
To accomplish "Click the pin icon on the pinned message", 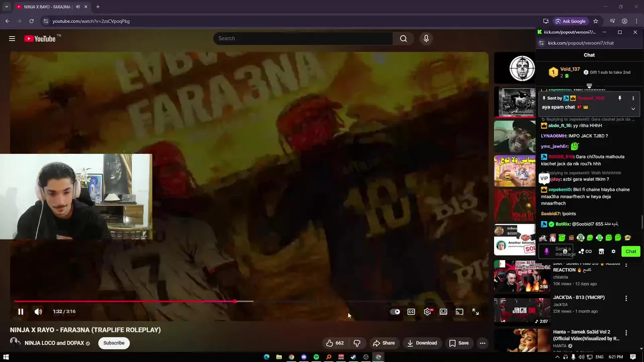I will (620, 99).
